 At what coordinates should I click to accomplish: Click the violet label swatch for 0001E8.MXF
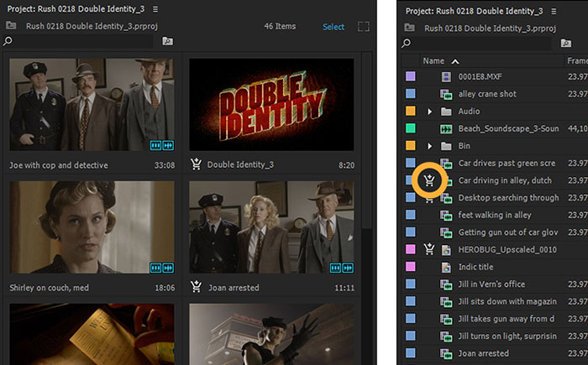coord(410,77)
